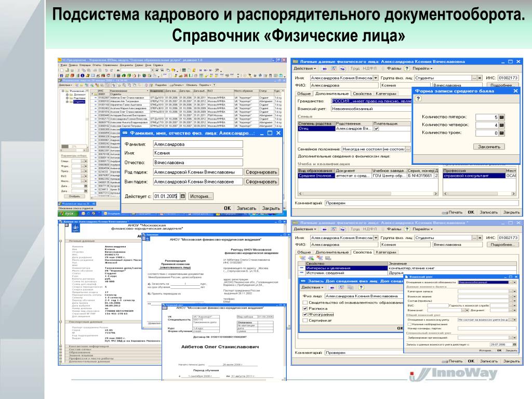Expand Студенты folder in left tree

[x=67, y=102]
